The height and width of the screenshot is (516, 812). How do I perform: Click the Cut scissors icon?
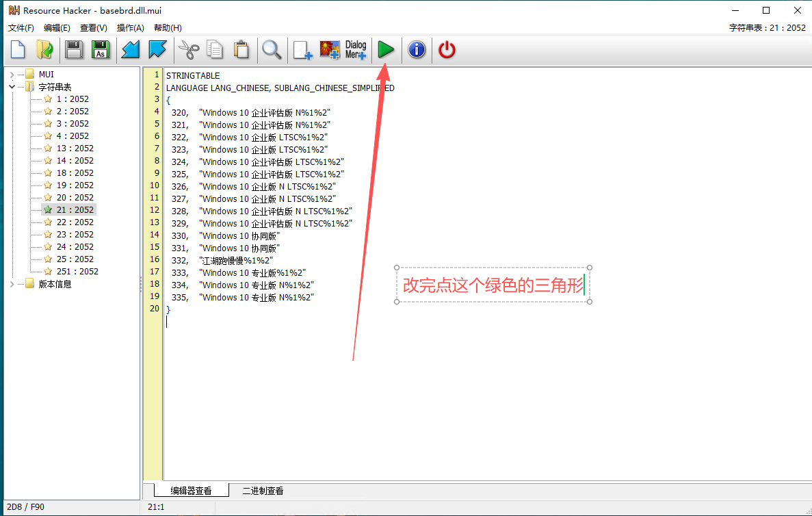(x=189, y=50)
